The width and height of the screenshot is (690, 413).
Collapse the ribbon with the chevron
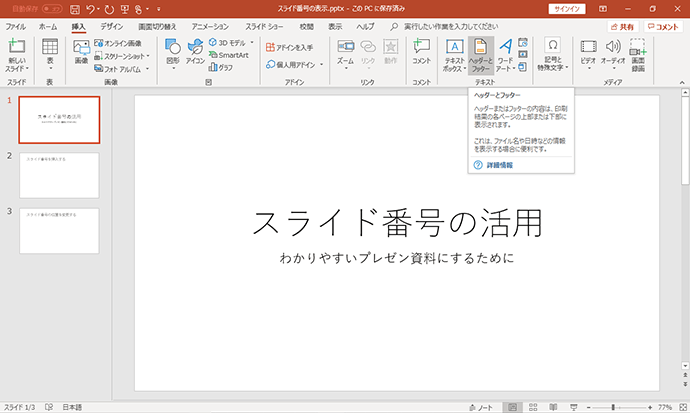(682, 82)
